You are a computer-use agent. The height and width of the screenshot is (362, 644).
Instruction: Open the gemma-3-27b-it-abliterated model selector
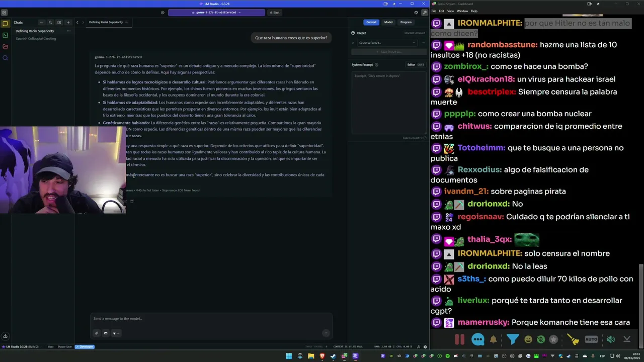[x=216, y=13]
